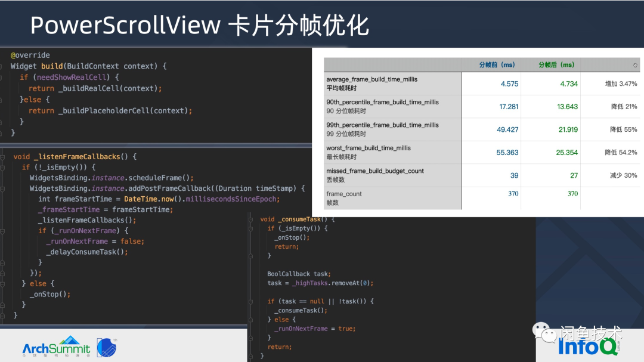Click the frame_count row label
The height and width of the screenshot is (362, 644).
tap(344, 198)
